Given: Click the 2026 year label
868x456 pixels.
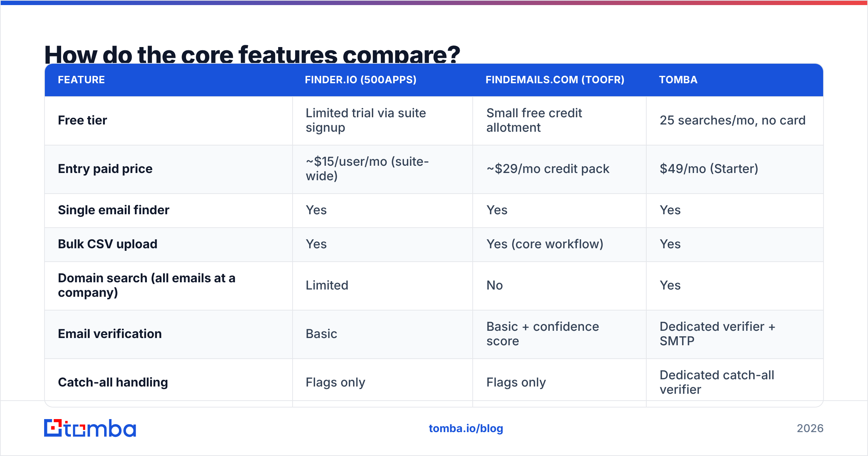Looking at the screenshot, I should pyautogui.click(x=810, y=428).
